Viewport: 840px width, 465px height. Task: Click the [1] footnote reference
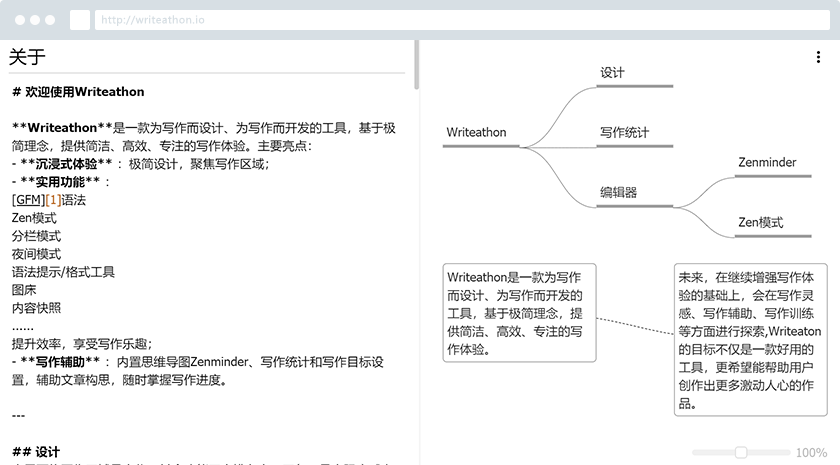(x=54, y=200)
